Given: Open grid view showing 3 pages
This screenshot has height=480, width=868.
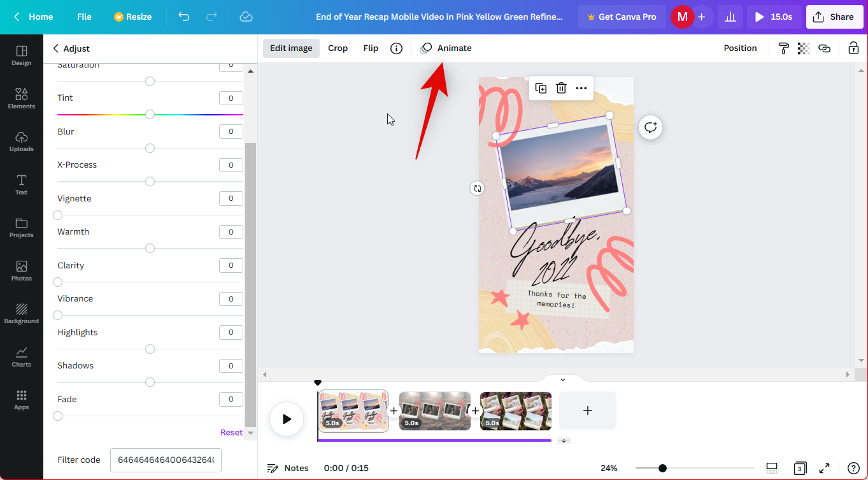Looking at the screenshot, I should tap(800, 468).
